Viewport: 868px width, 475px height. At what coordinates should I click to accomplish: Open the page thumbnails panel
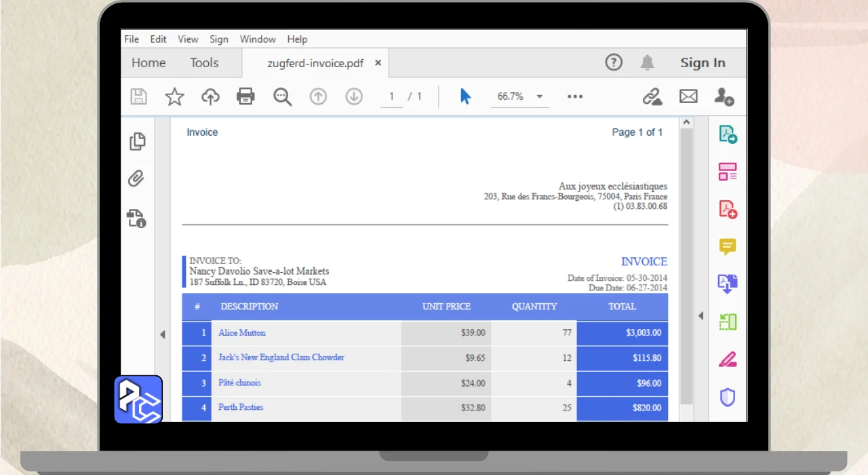pos(137,141)
